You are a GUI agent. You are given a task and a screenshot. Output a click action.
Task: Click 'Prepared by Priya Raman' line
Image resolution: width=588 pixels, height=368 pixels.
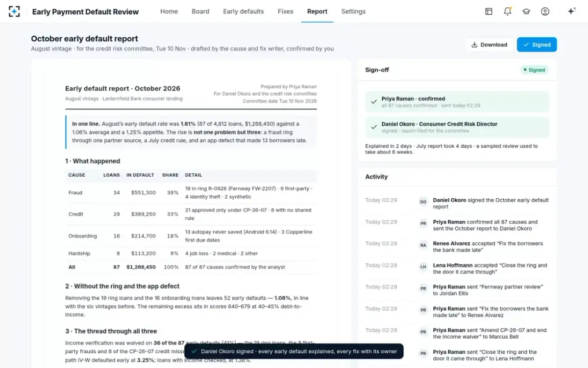coord(289,86)
